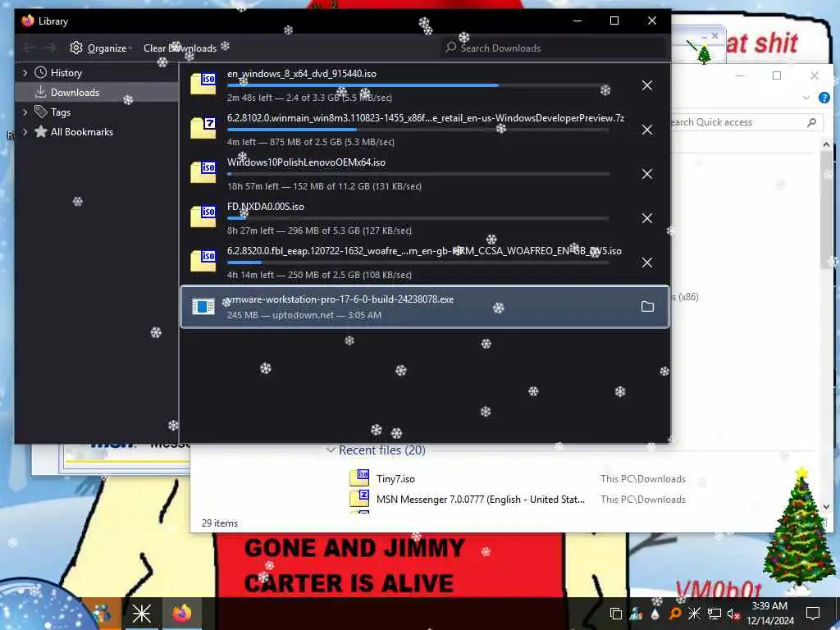Open the network tray icon
Viewport: 840px width, 630px height.
714,614
